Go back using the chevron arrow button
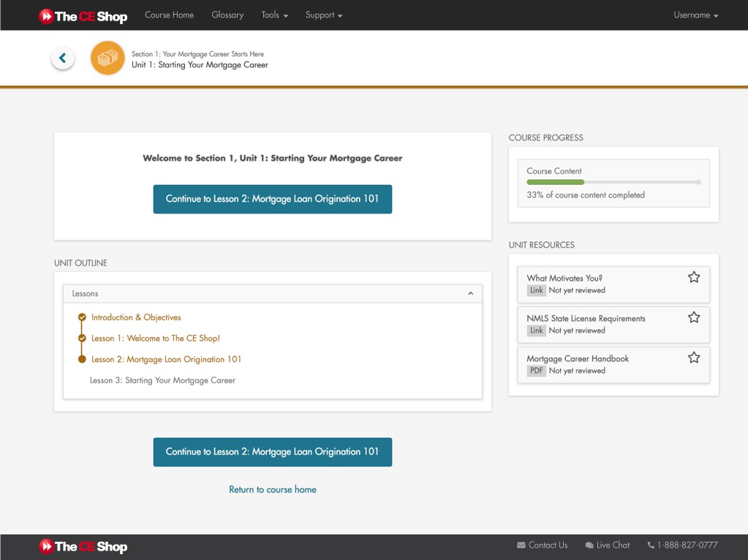The height and width of the screenshot is (560, 748). click(x=62, y=58)
